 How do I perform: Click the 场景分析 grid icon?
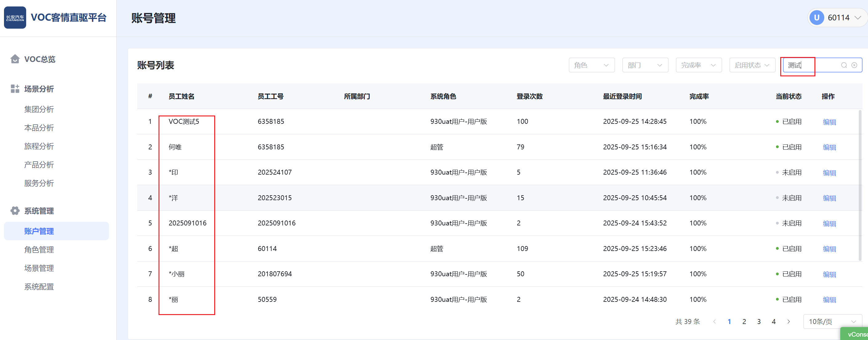click(x=15, y=89)
